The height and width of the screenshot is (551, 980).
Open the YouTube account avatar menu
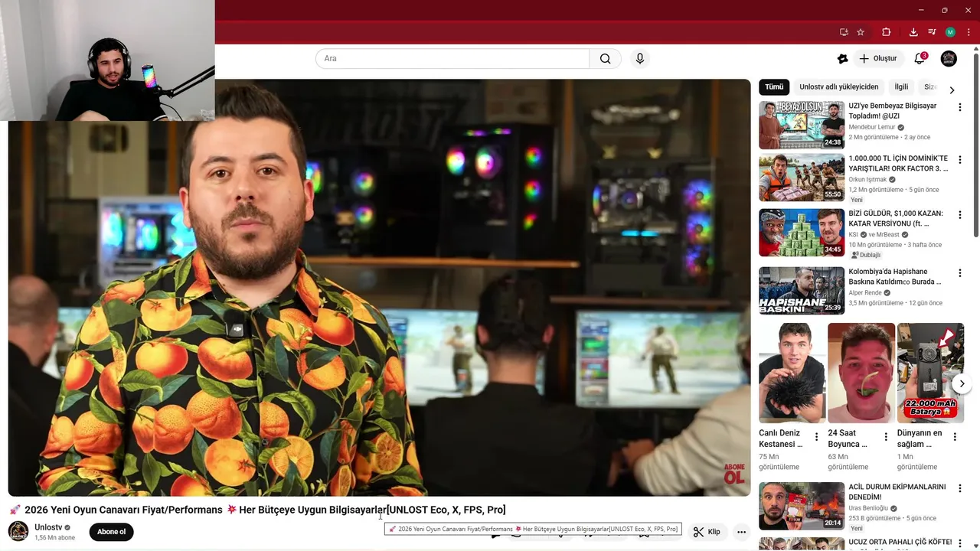pyautogui.click(x=949, y=59)
